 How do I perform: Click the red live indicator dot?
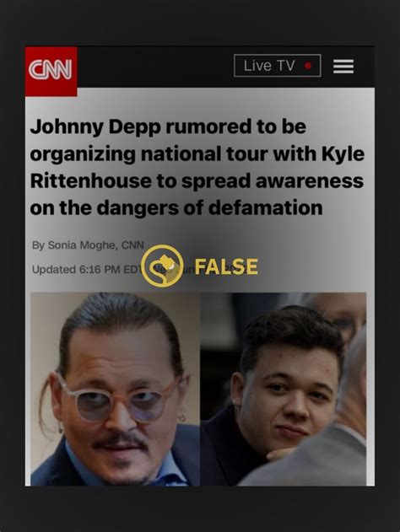[308, 66]
